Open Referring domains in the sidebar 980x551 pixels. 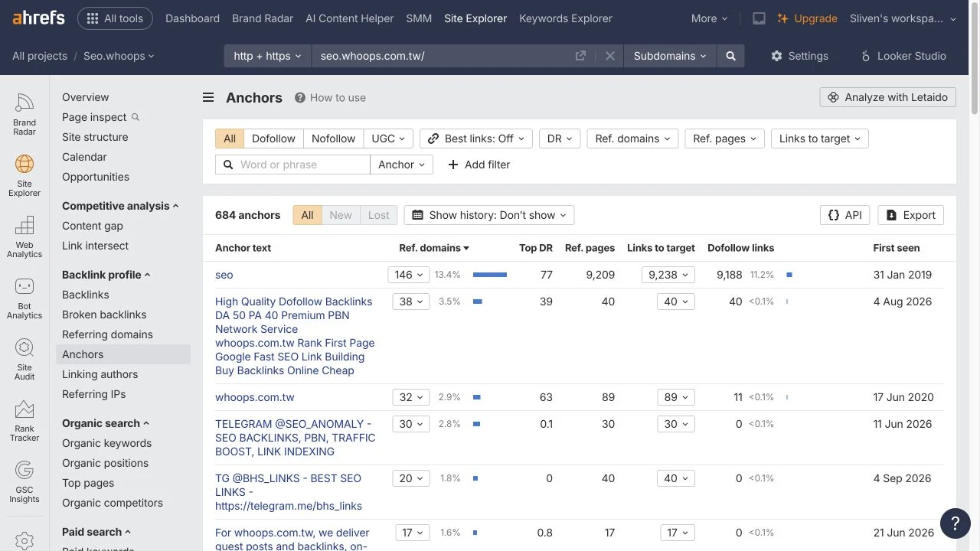107,334
